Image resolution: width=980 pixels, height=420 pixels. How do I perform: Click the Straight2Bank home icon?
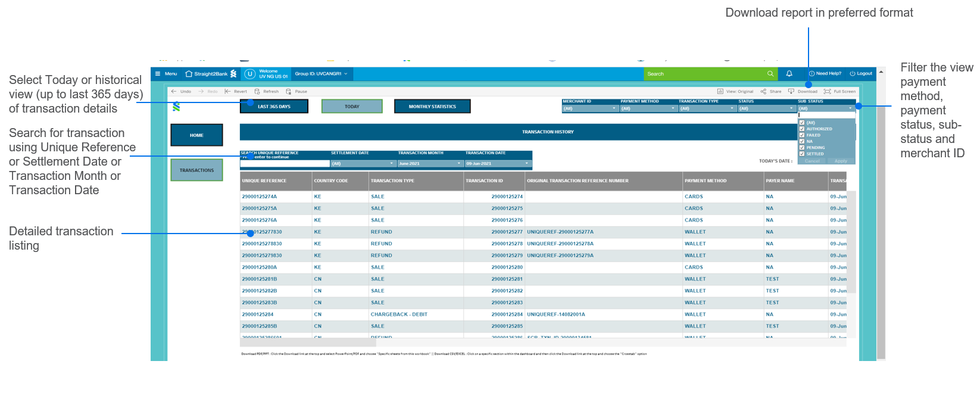[x=189, y=74]
